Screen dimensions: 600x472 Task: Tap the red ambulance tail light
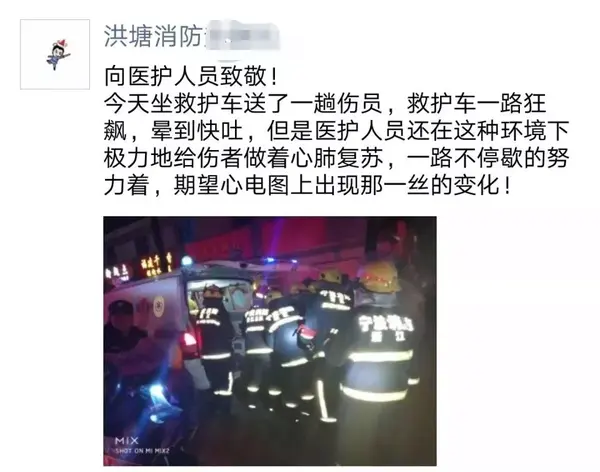tap(189, 341)
